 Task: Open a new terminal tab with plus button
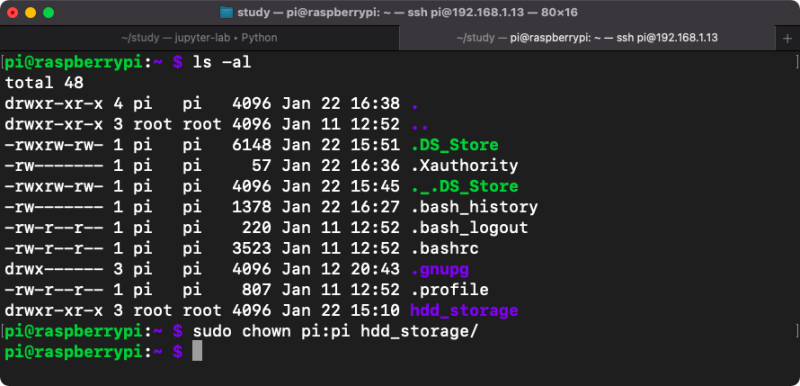(x=787, y=38)
